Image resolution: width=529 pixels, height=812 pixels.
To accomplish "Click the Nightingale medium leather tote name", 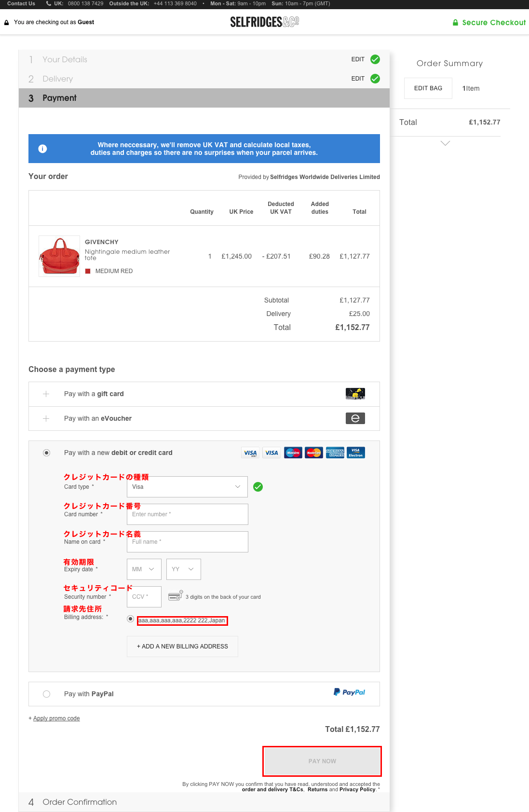I will click(127, 255).
